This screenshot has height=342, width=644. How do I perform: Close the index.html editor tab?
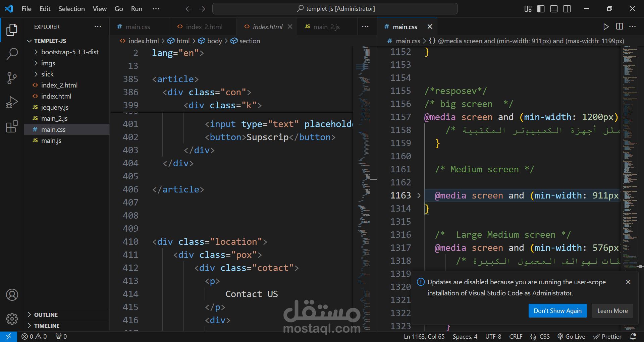[x=290, y=26]
